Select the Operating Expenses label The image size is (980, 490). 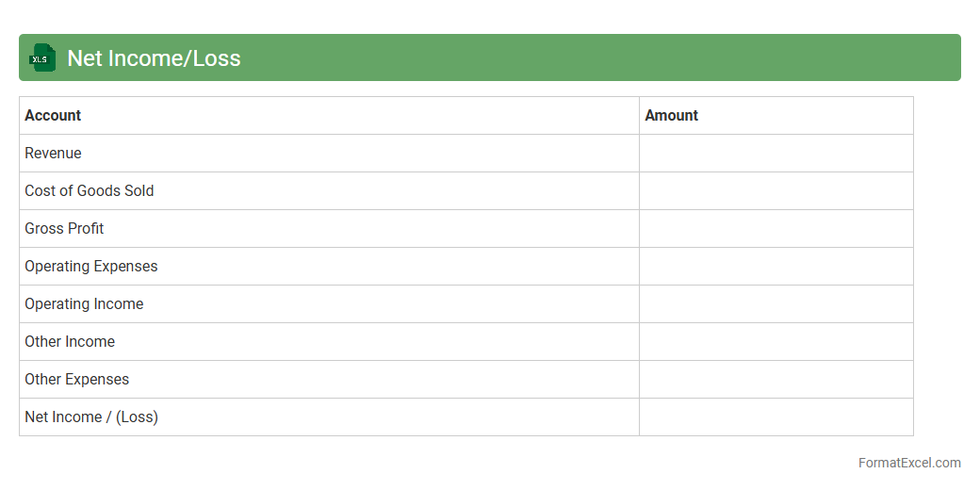90,267
